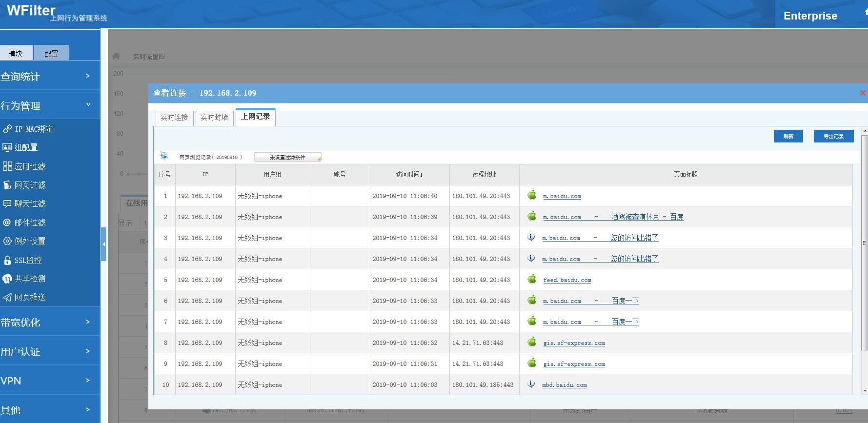Click 页面标题 column header
The width and height of the screenshot is (868, 423).
tap(686, 174)
